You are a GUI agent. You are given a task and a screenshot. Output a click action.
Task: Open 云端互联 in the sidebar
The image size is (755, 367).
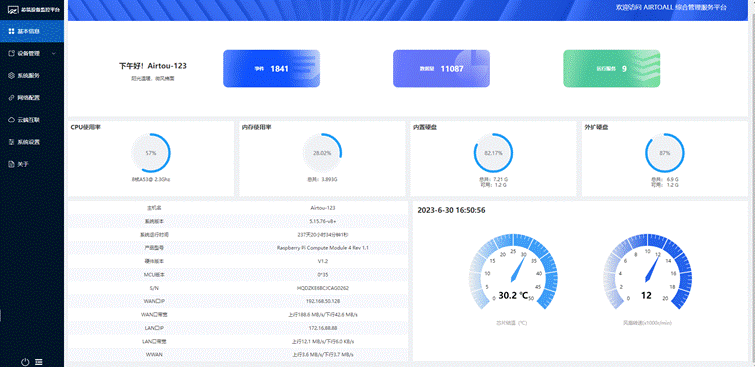(x=32, y=120)
